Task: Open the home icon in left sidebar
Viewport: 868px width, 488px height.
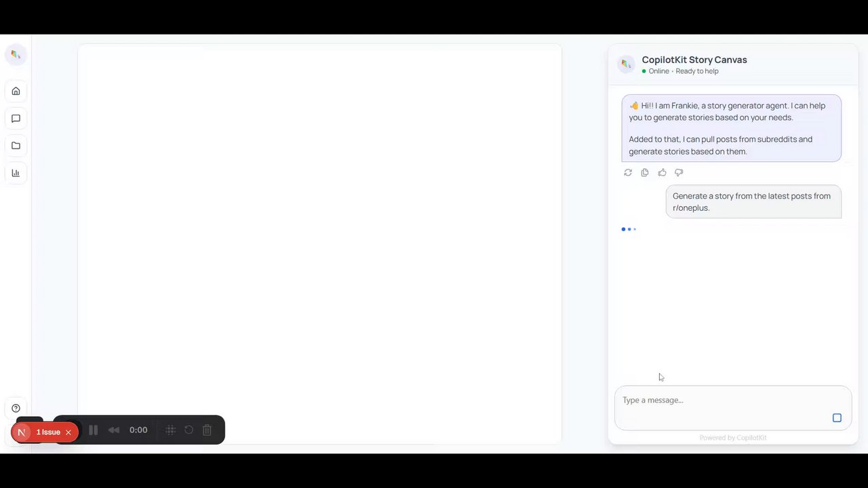Action: pyautogui.click(x=16, y=91)
